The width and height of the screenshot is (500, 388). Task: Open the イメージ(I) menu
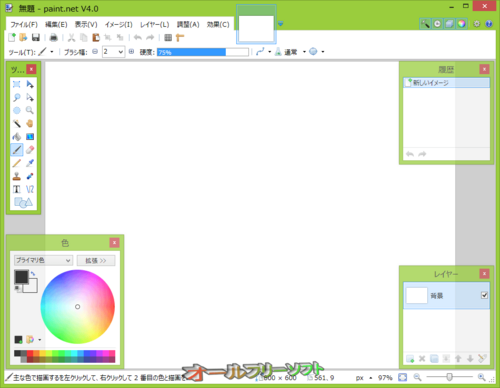pos(119,24)
